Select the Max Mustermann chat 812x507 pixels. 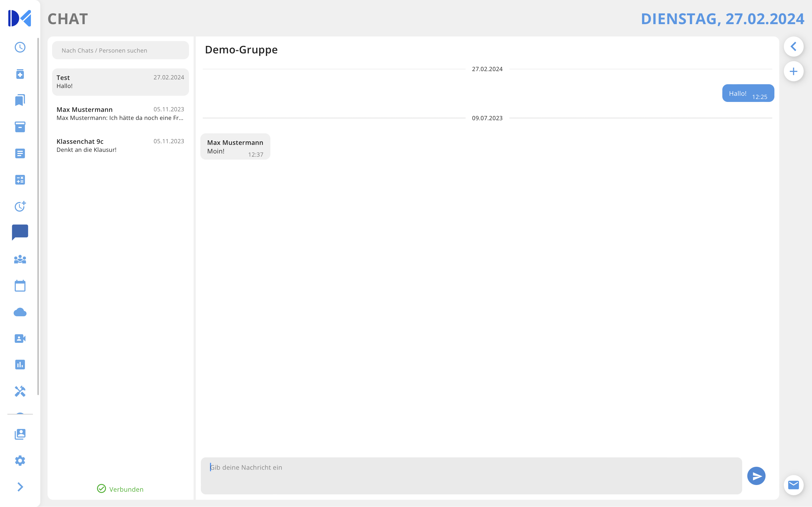pos(120,114)
